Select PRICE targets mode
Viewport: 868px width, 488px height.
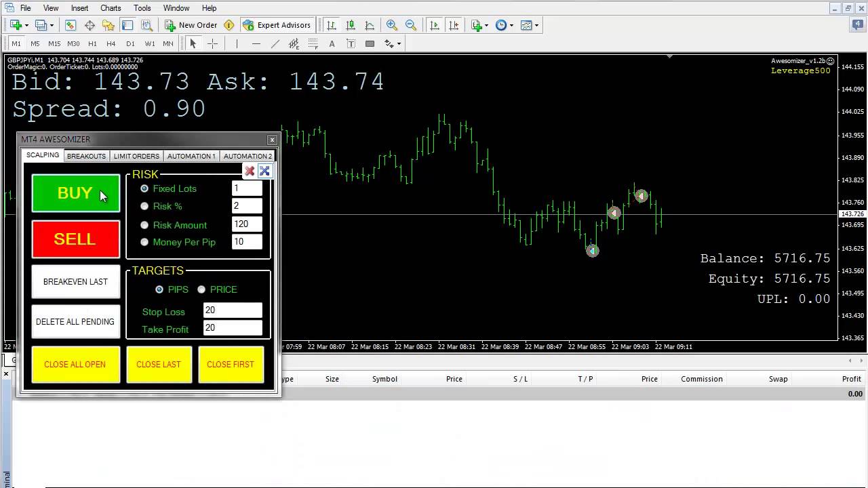click(201, 289)
